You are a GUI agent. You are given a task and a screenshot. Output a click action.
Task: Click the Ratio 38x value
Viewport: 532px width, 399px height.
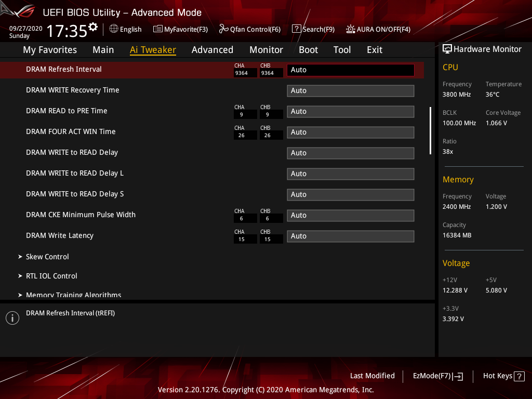pos(447,152)
